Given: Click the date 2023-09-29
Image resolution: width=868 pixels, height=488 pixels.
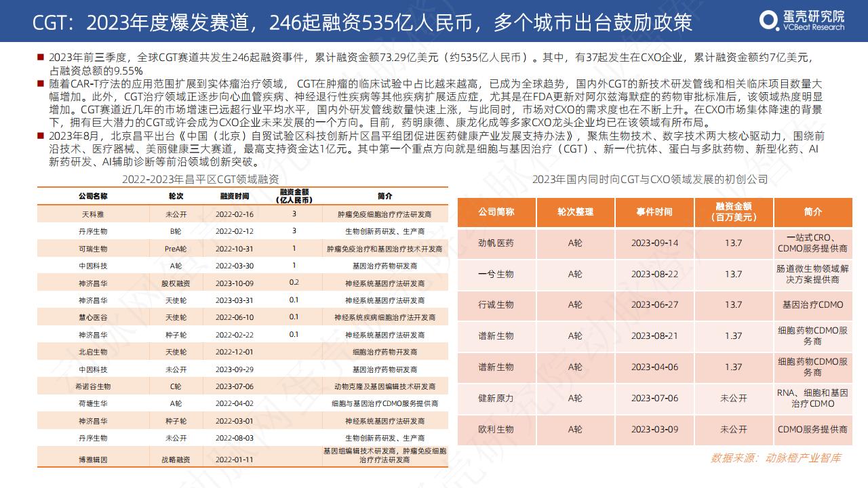Looking at the screenshot, I should tap(235, 369).
